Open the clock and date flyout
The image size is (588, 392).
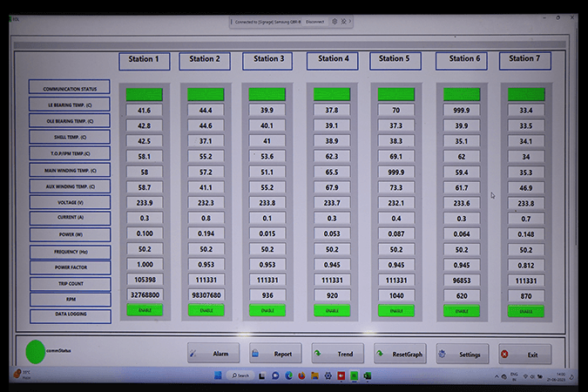[x=556, y=376]
